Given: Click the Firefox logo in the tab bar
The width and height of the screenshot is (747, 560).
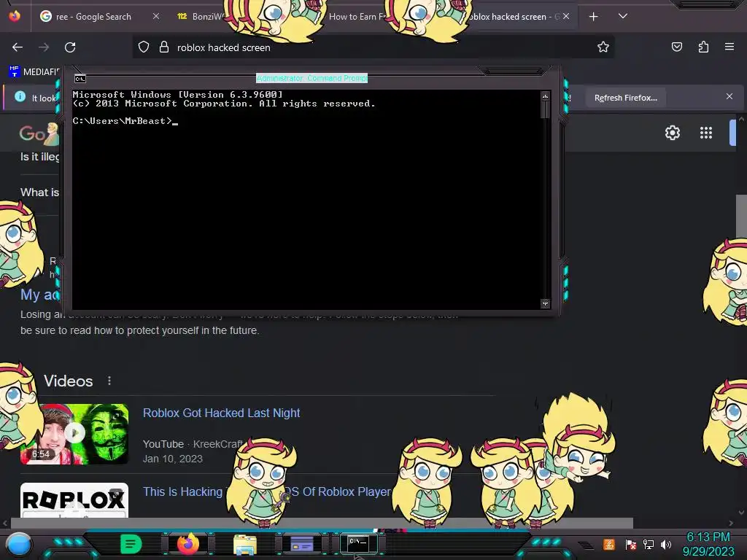Looking at the screenshot, I should pyautogui.click(x=15, y=16).
